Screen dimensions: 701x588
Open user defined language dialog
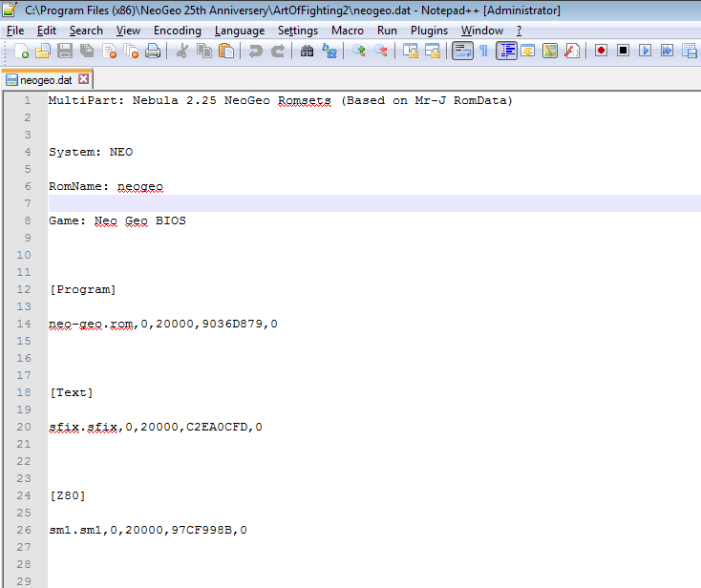point(528,51)
